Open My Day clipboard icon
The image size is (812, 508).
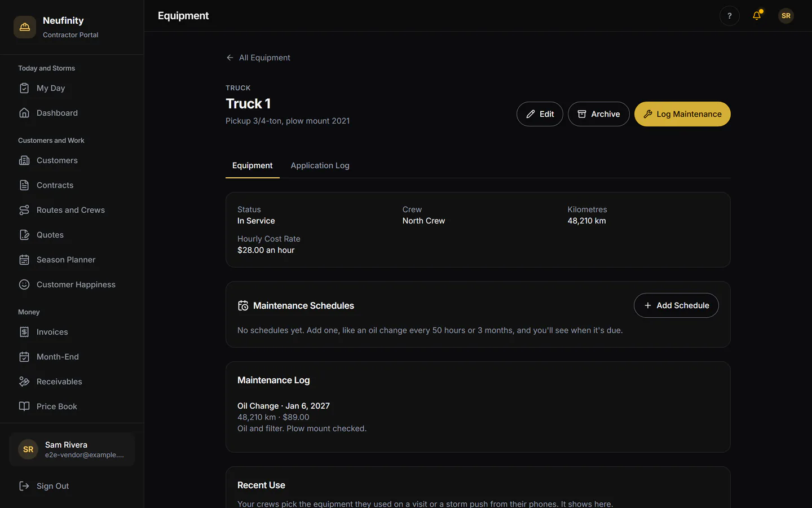[x=24, y=88]
